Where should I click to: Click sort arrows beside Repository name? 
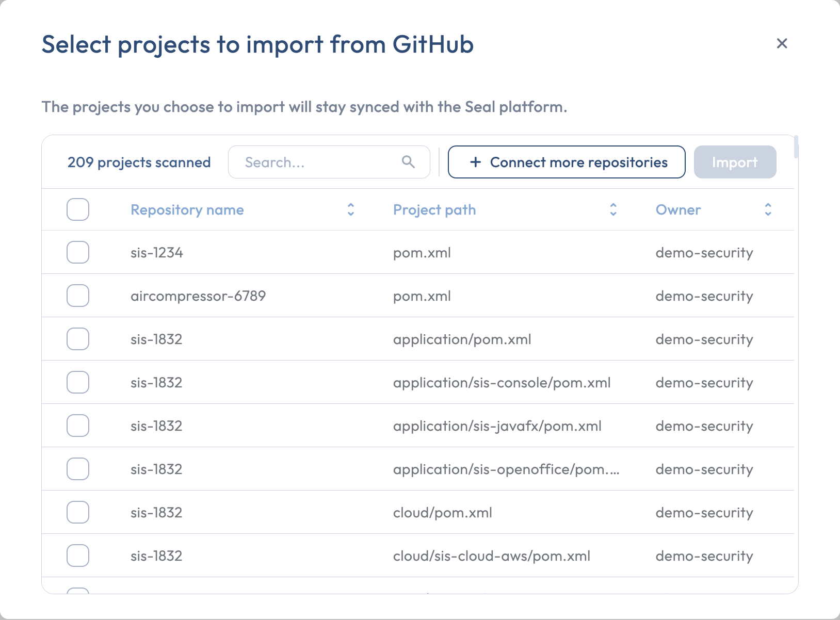[x=351, y=209]
